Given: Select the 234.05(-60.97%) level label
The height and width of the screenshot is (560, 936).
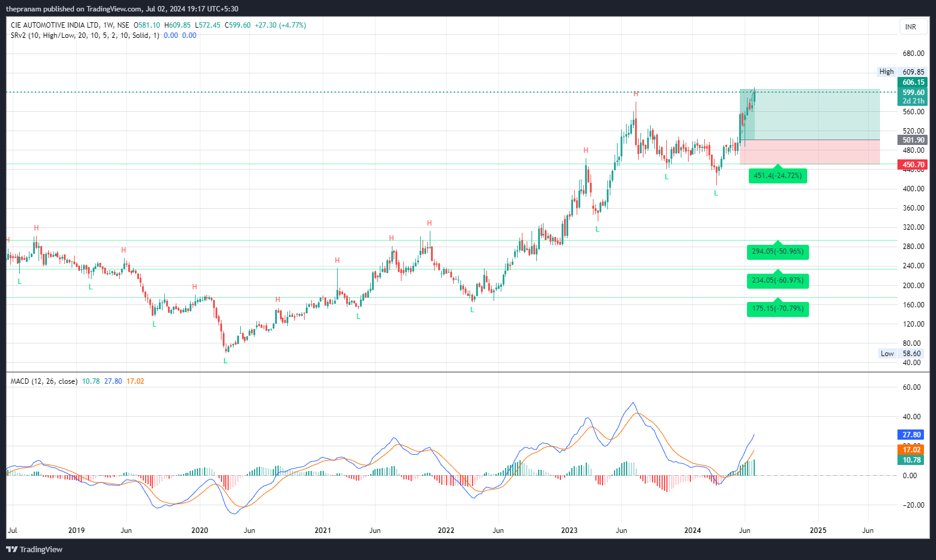Looking at the screenshot, I should pyautogui.click(x=778, y=280).
